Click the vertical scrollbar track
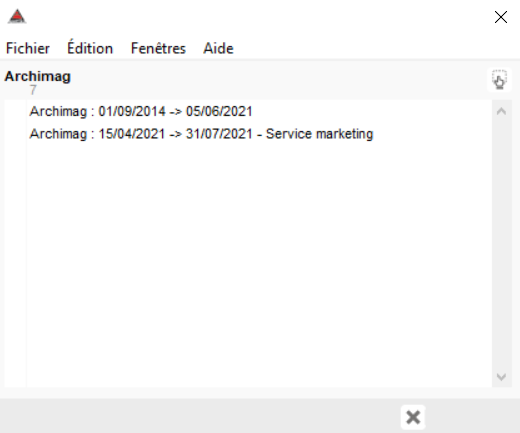Image resolution: width=520 pixels, height=433 pixels. pyautogui.click(x=501, y=244)
